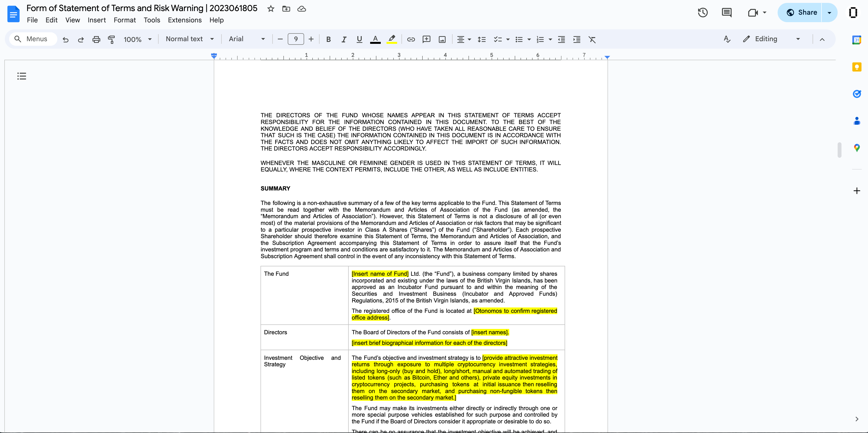This screenshot has height=433, width=868.
Task: Open the Normal text style dropdown
Action: pos(190,39)
